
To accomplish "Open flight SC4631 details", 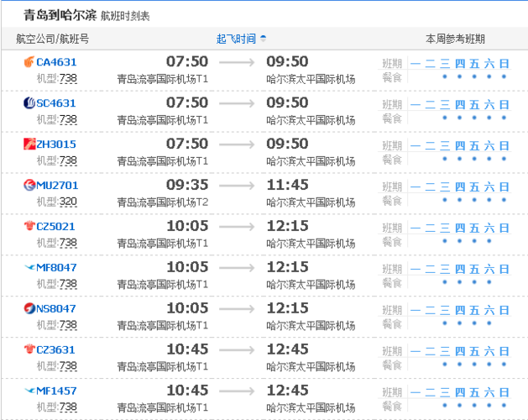I will 56,103.
